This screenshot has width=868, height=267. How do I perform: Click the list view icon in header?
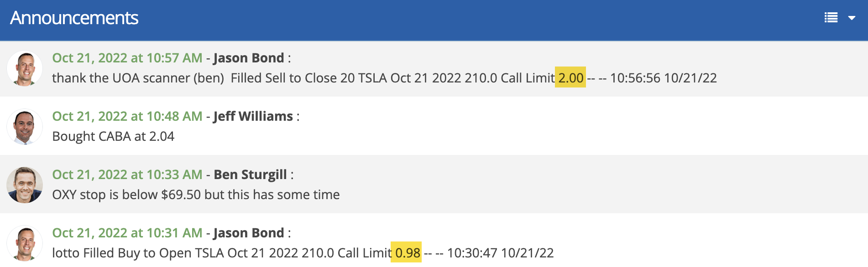pyautogui.click(x=831, y=18)
